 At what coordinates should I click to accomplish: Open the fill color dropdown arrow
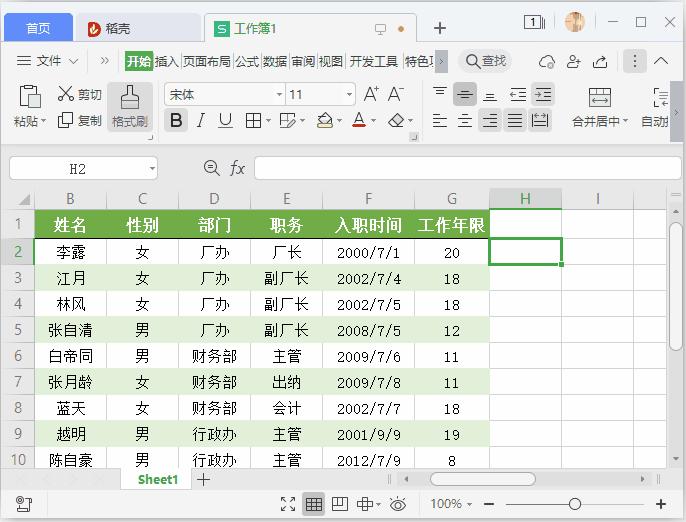(x=339, y=120)
